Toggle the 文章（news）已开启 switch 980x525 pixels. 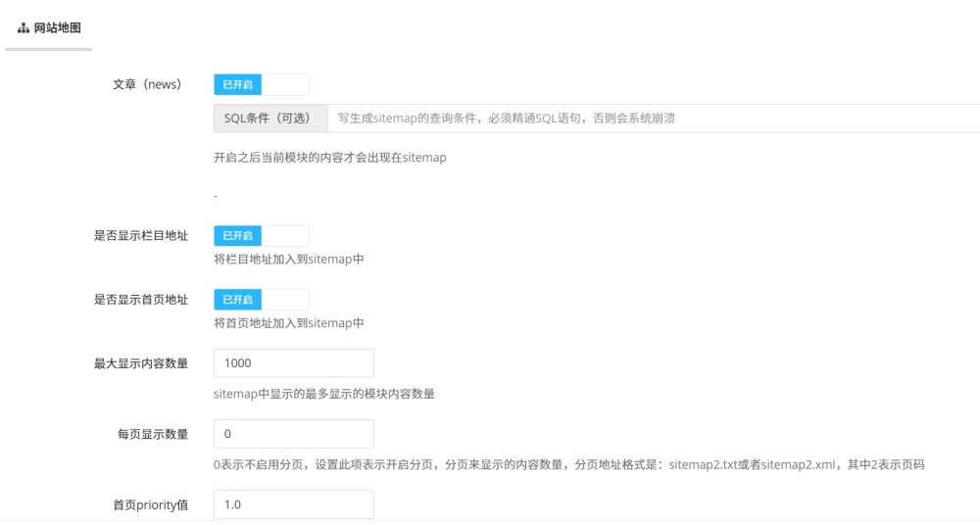click(261, 85)
